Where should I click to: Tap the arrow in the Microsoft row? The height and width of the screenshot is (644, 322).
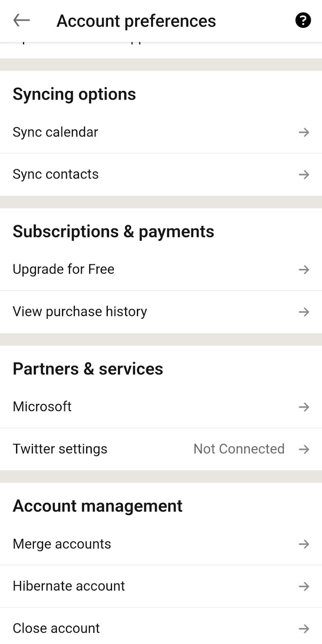[304, 407]
